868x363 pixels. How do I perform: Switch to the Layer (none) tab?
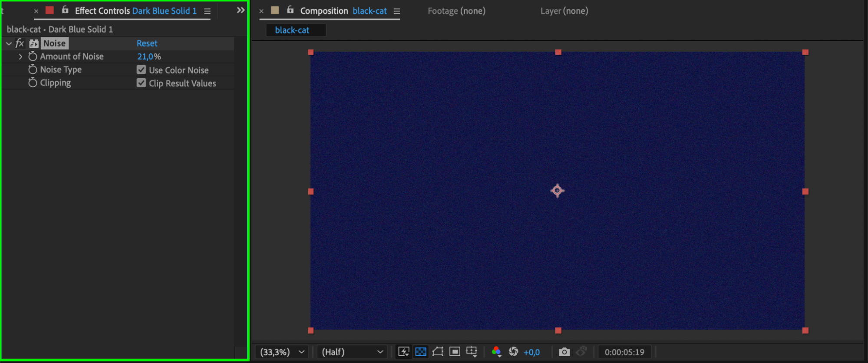pos(564,11)
